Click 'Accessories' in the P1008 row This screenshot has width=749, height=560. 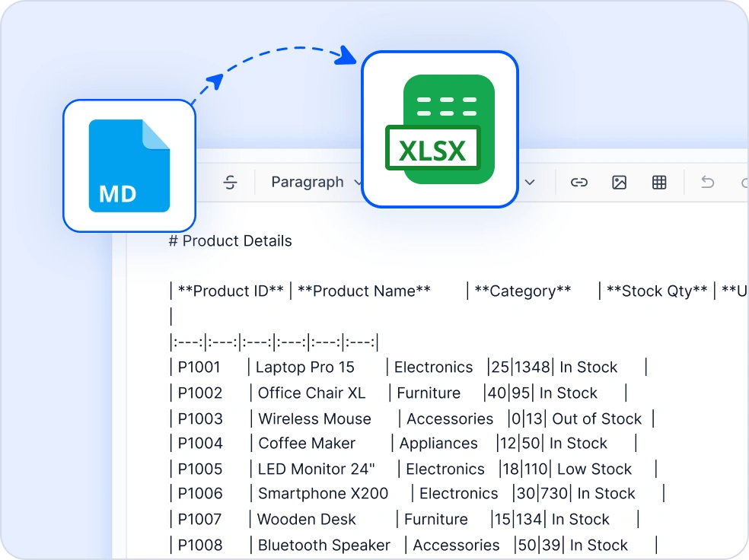pos(456,545)
